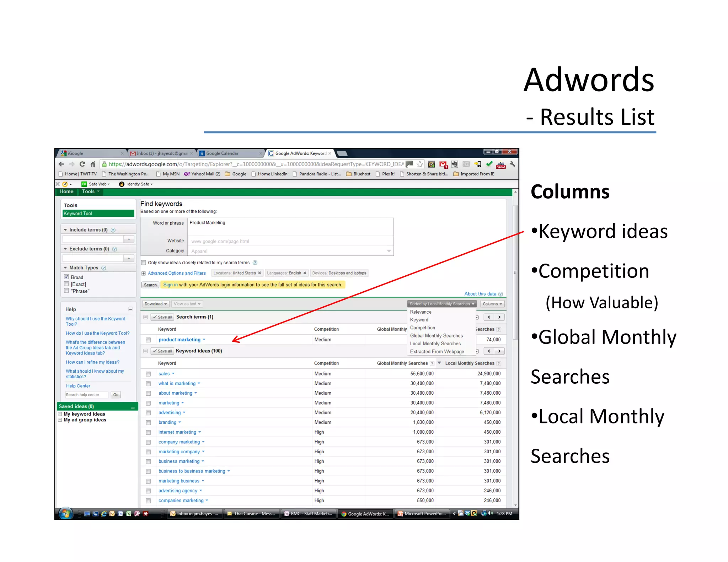This screenshot has width=728, height=562.
Task: Open Google bookmarks folder
Action: pyautogui.click(x=236, y=174)
